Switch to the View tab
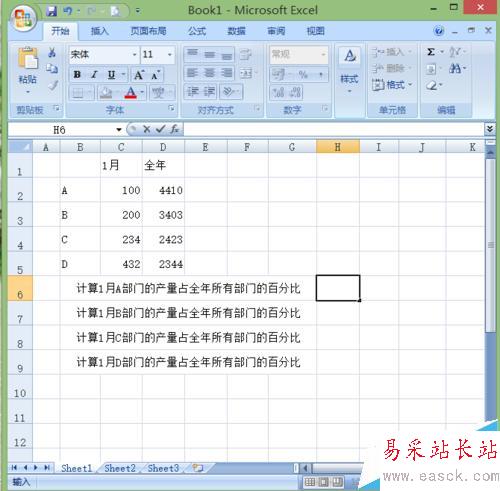 tap(315, 31)
